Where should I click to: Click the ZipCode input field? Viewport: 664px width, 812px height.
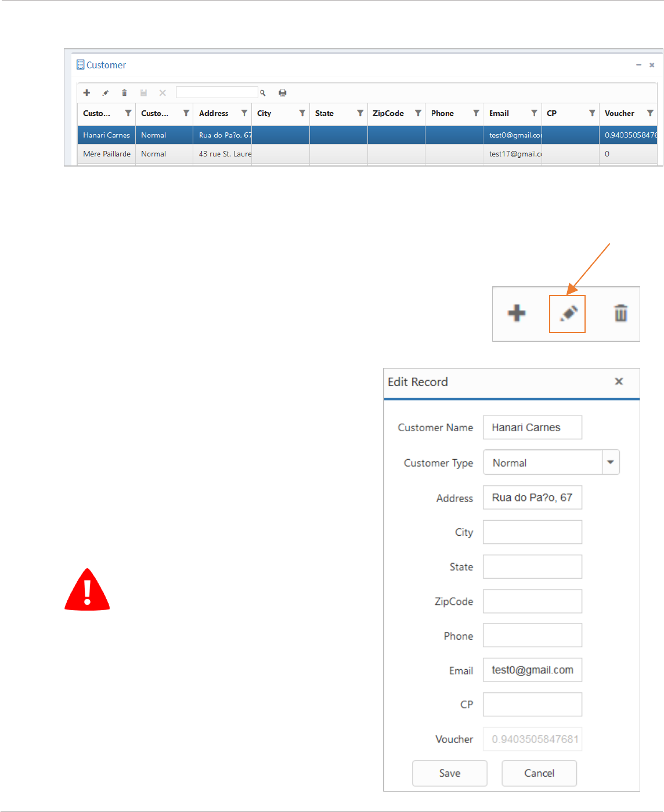pyautogui.click(x=532, y=601)
